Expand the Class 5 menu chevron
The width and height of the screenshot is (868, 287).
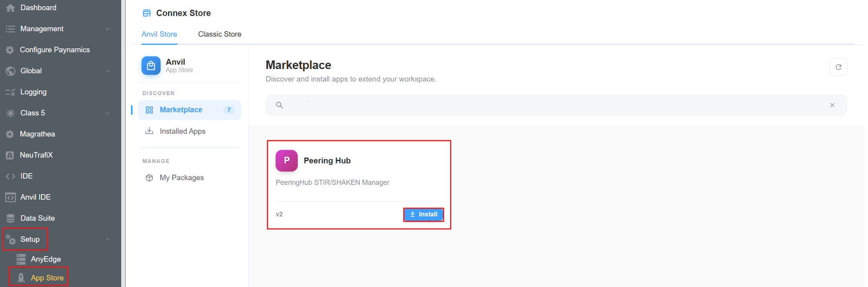(108, 113)
